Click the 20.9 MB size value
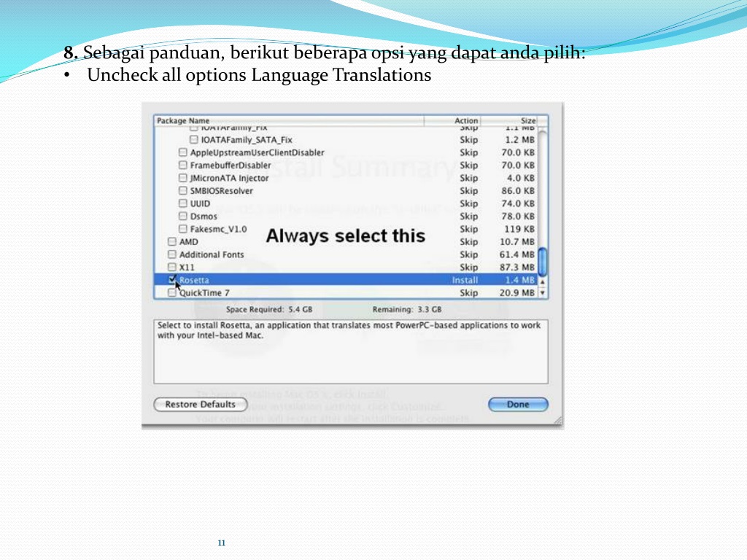Viewport: 747px width, 560px height. click(x=517, y=293)
